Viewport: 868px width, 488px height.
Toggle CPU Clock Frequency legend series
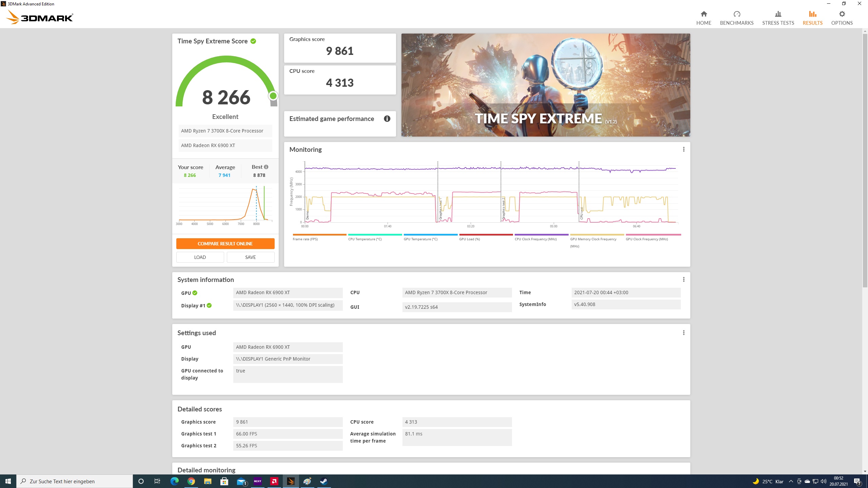click(535, 239)
